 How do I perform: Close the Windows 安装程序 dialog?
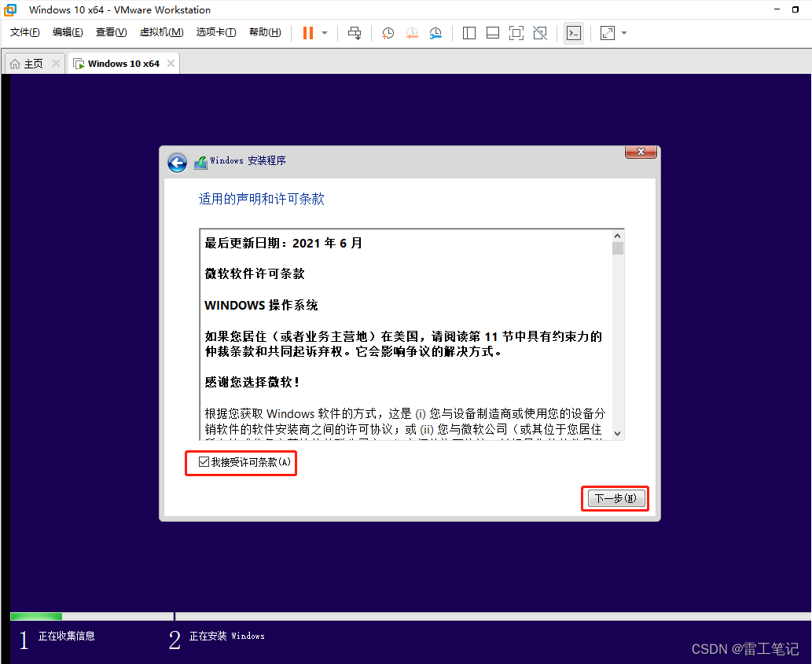coord(641,152)
